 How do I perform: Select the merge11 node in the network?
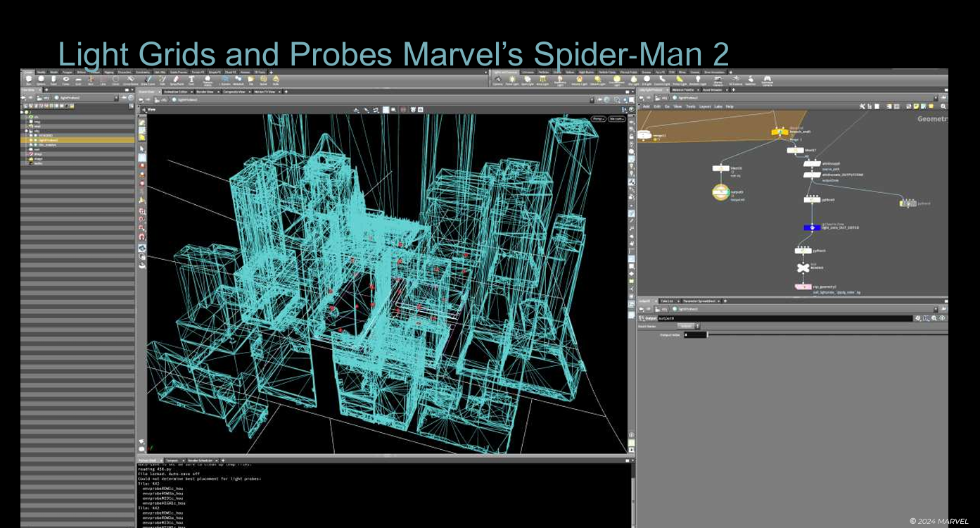644,134
